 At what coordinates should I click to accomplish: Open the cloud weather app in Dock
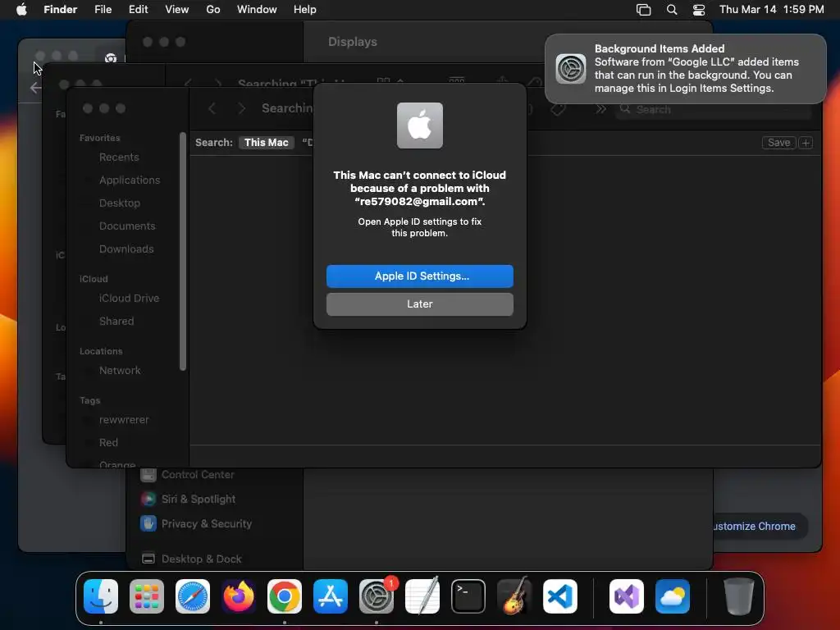[x=673, y=596]
